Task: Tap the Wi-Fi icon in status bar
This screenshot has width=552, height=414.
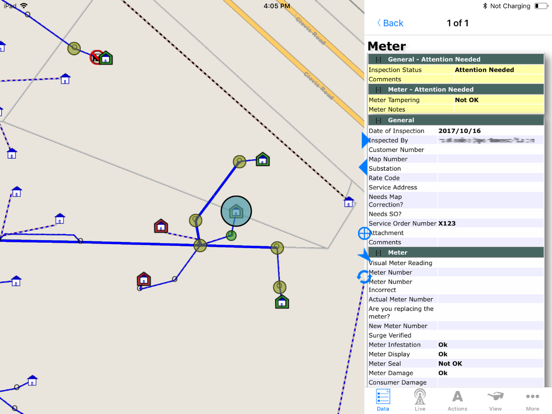Action: pyautogui.click(x=24, y=6)
